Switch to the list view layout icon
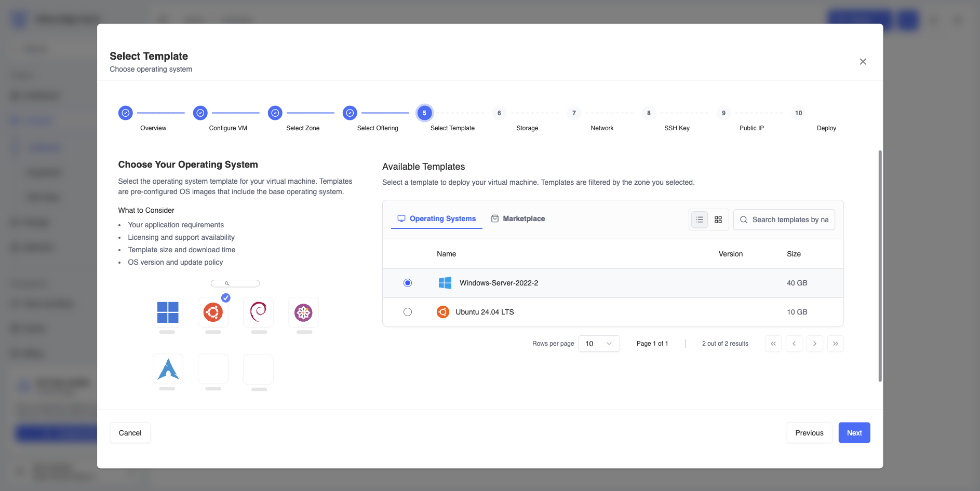 pos(700,220)
